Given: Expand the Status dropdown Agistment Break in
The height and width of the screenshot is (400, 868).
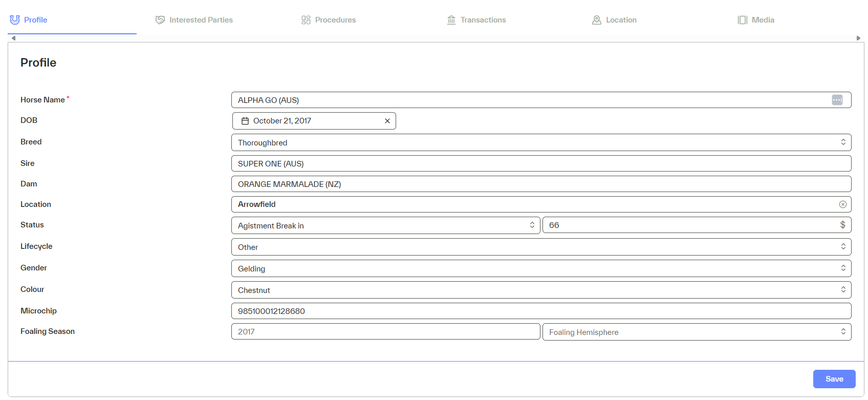Looking at the screenshot, I should pyautogui.click(x=385, y=225).
